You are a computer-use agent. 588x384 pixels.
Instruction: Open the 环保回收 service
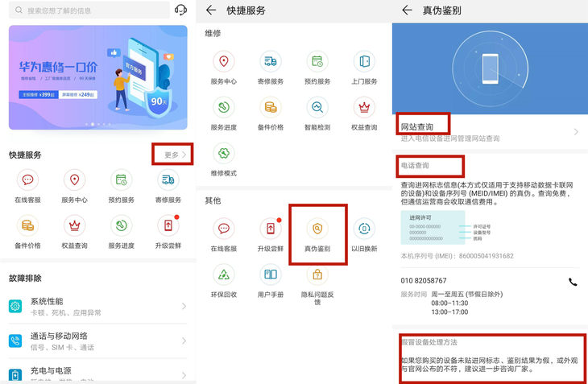[x=223, y=281]
